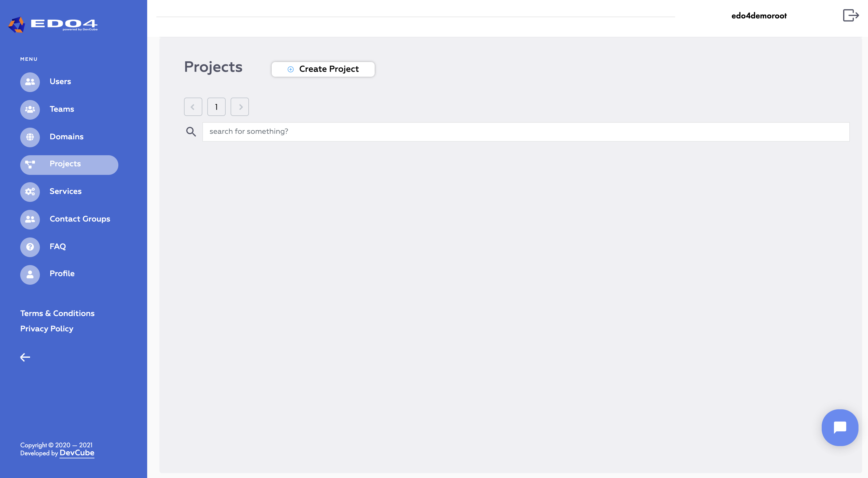Click the magnifier search icon
Viewport: 868px width, 478px height.
(x=191, y=132)
